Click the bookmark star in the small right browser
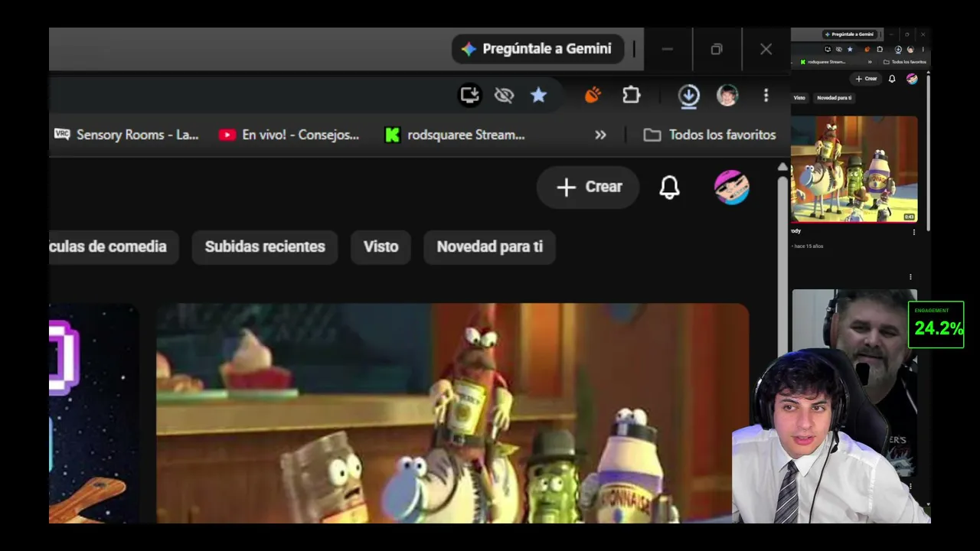This screenshot has height=551, width=980. click(850, 49)
